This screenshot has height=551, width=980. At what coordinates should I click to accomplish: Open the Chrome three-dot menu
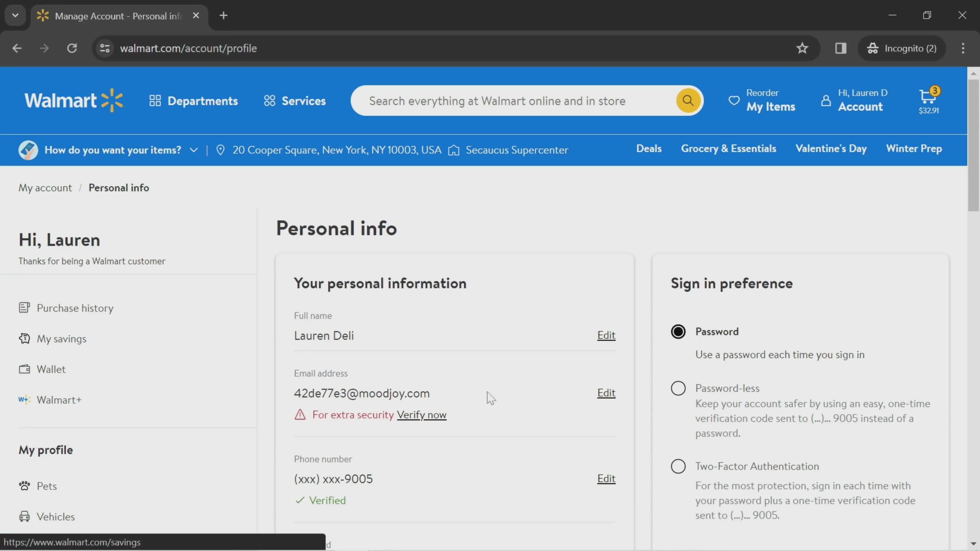[x=963, y=48]
